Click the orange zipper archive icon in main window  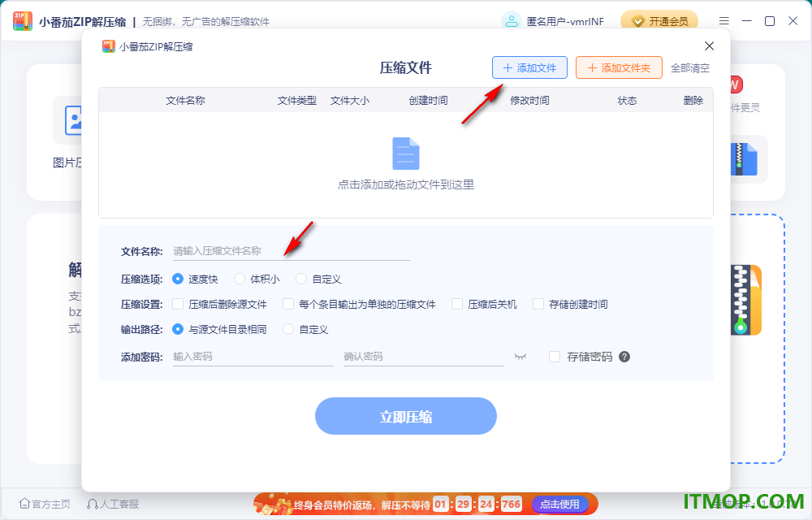pyautogui.click(x=745, y=300)
